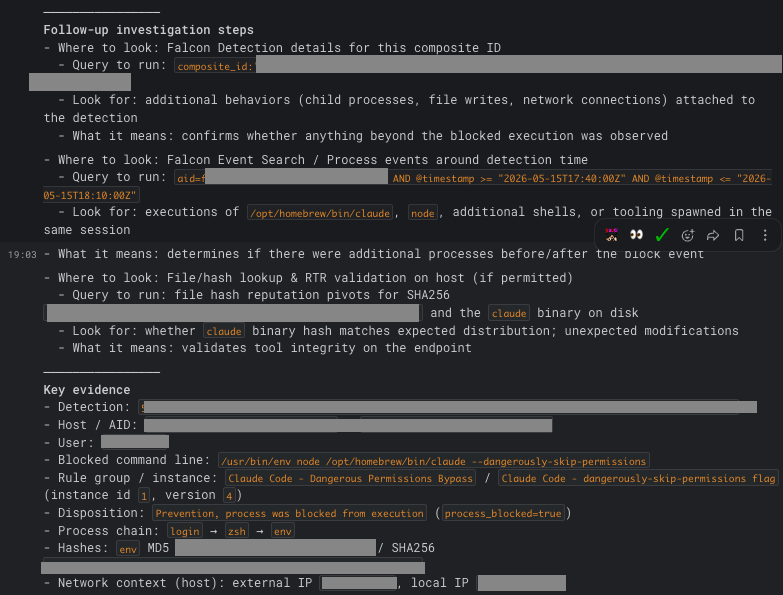Screen dimensions: 783x595
Task: Click the redacted MD5 hash value
Action: tap(275, 548)
